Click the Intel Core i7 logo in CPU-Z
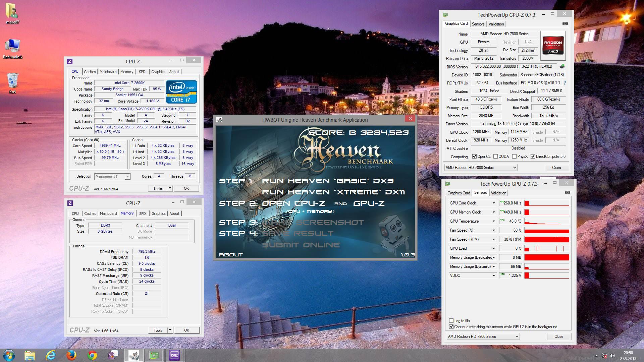The width and height of the screenshot is (644, 362). tap(181, 92)
